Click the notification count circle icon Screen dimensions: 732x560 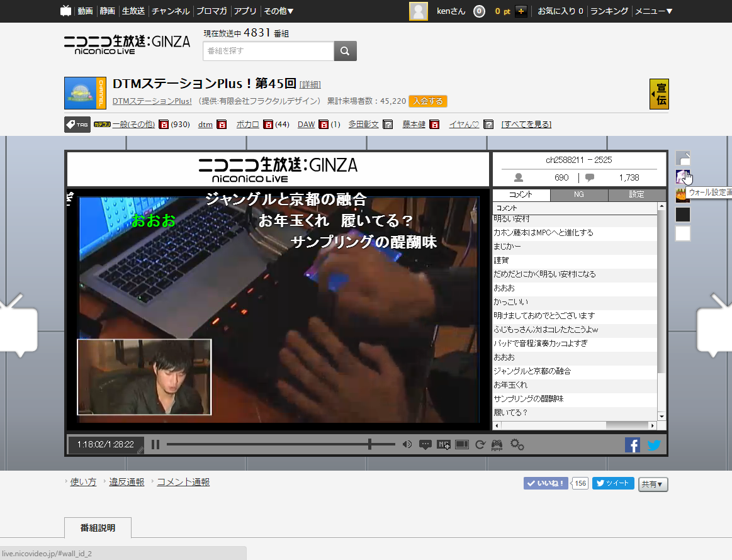coord(479,11)
